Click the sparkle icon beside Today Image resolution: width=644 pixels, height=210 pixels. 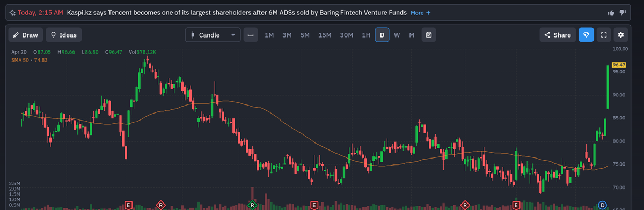tap(12, 12)
